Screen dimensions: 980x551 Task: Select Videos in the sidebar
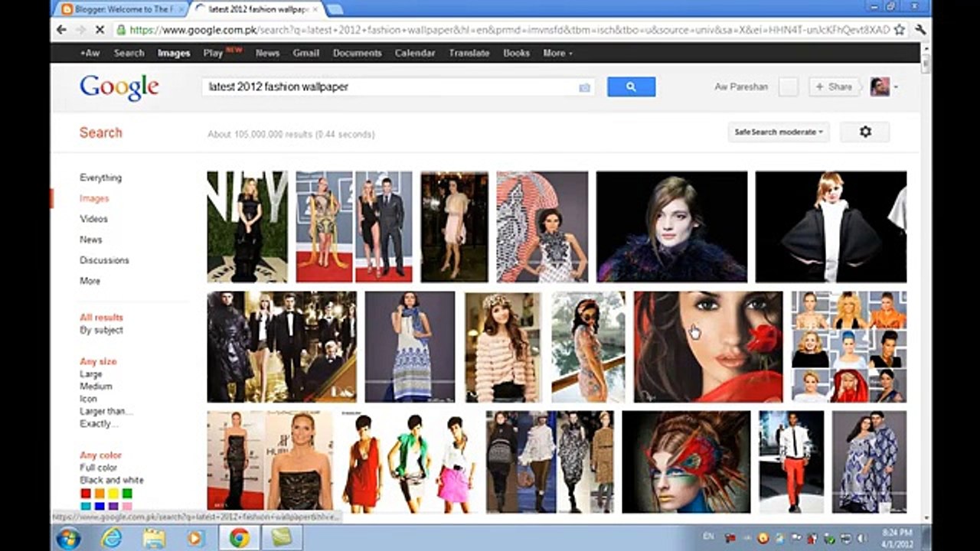93,219
